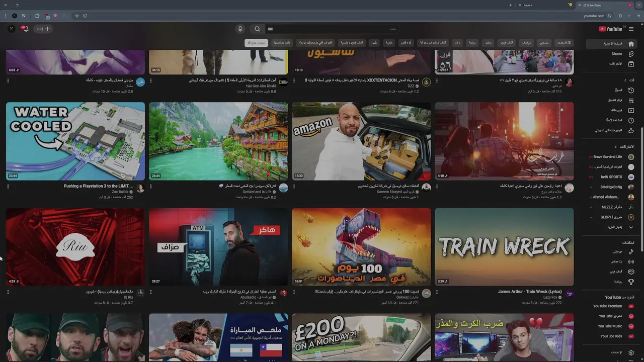
Task: Open the hamburger guide menu
Action: point(631,29)
